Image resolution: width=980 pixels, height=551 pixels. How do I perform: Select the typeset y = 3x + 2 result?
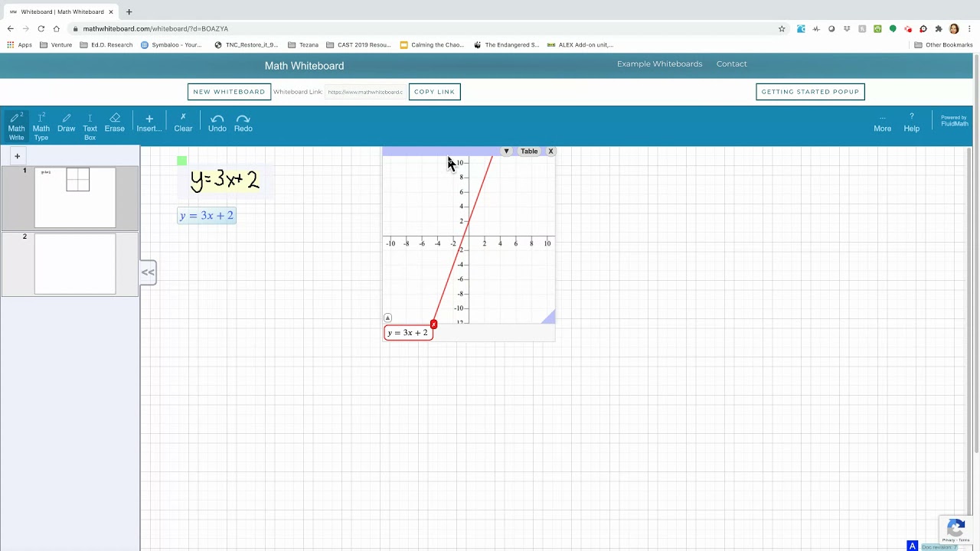(206, 216)
